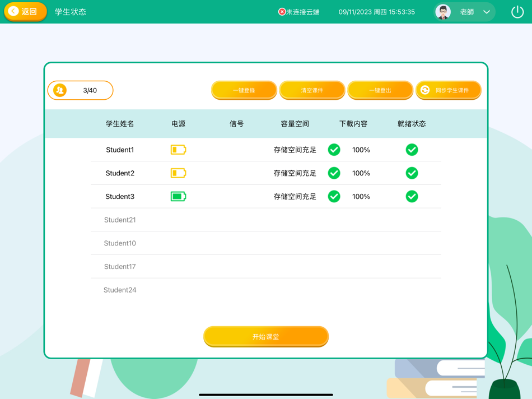
Task: Click the student count icon beside 3/40
Action: point(60,90)
